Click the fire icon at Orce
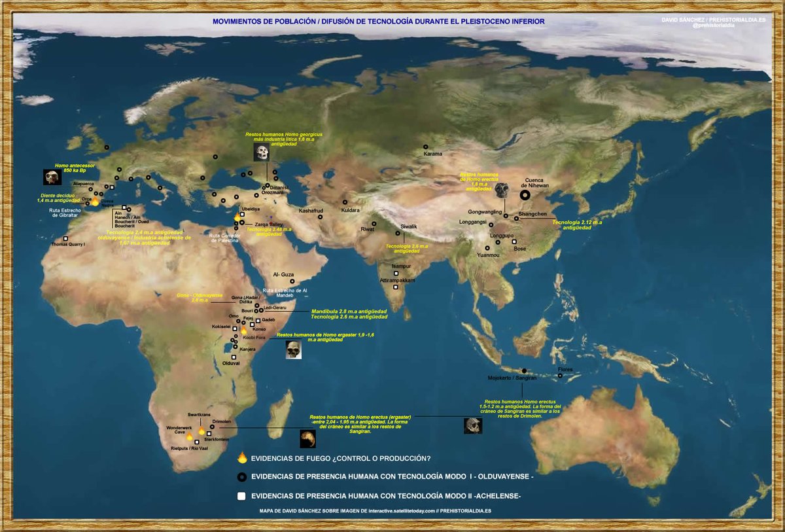 (95, 202)
